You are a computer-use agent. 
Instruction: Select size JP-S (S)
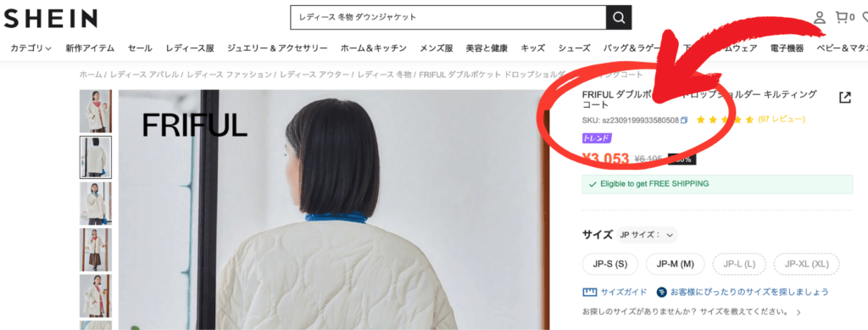click(610, 264)
